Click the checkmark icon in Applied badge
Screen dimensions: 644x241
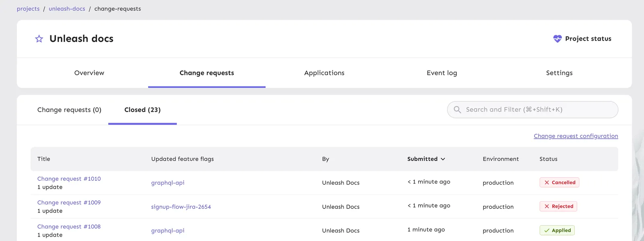pyautogui.click(x=547, y=231)
